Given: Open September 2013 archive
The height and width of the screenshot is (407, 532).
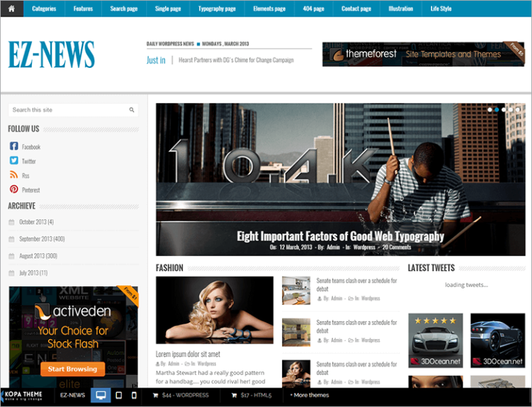Looking at the screenshot, I should coord(42,239).
